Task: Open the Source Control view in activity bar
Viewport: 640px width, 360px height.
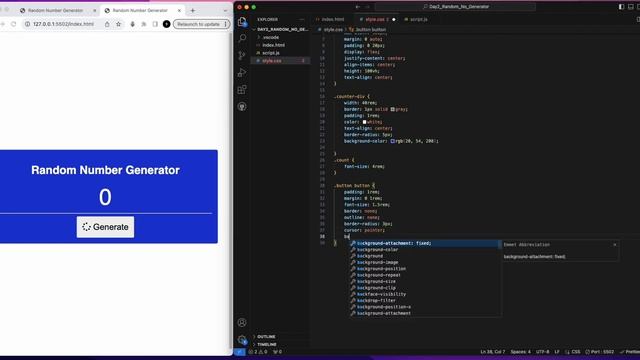Action: point(242,56)
